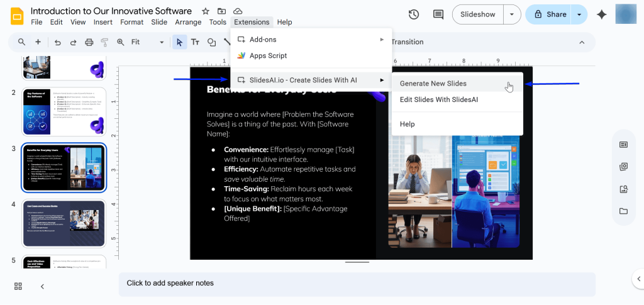The width and height of the screenshot is (644, 305).
Task: Hide the menus with the up chevron
Action: [x=582, y=42]
